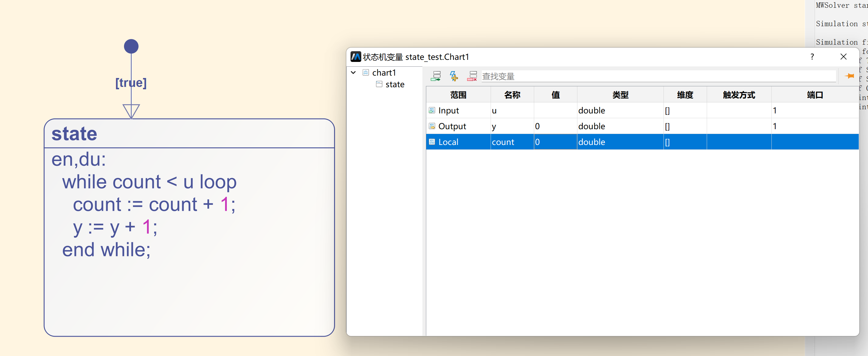Viewport: 868px width, 356px height.
Task: Click the 触发方式 column header
Action: point(739,95)
